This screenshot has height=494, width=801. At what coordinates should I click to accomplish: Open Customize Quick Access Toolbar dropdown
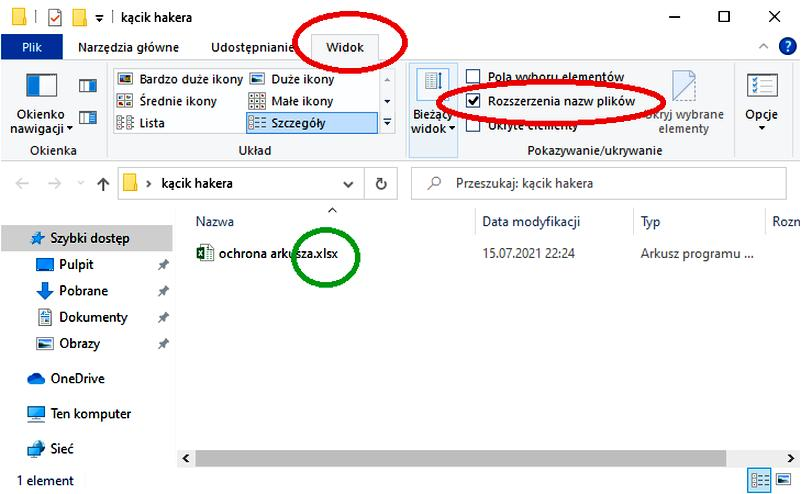(x=100, y=18)
